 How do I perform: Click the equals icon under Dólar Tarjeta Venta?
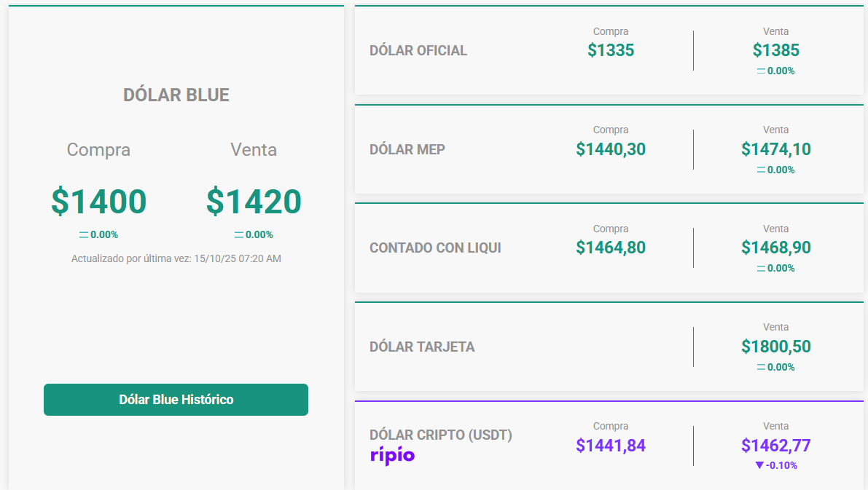point(761,368)
